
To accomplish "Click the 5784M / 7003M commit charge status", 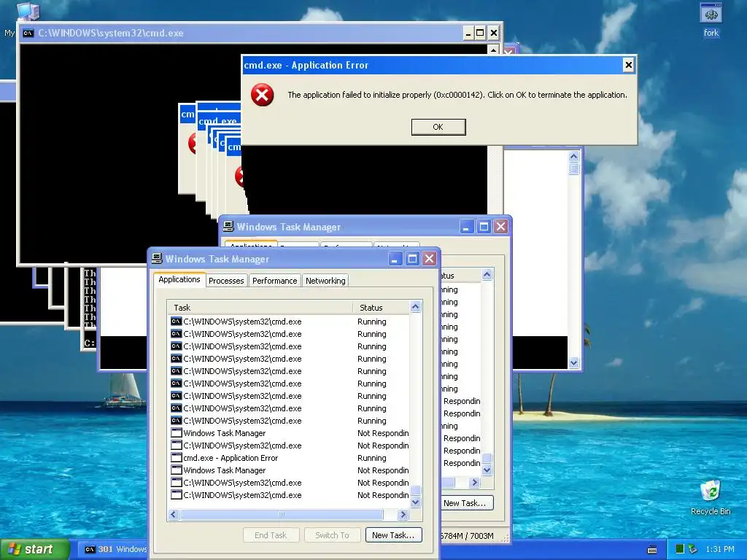I will 466,536.
